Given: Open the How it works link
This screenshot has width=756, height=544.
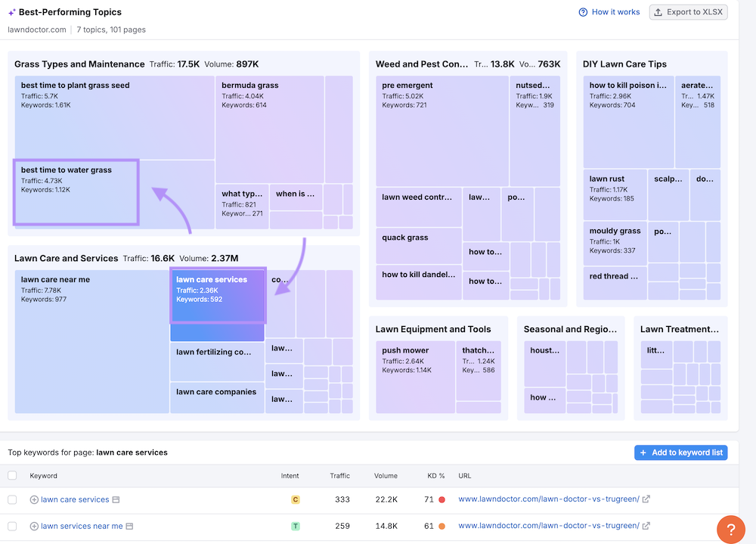Looking at the screenshot, I should pyautogui.click(x=609, y=12).
